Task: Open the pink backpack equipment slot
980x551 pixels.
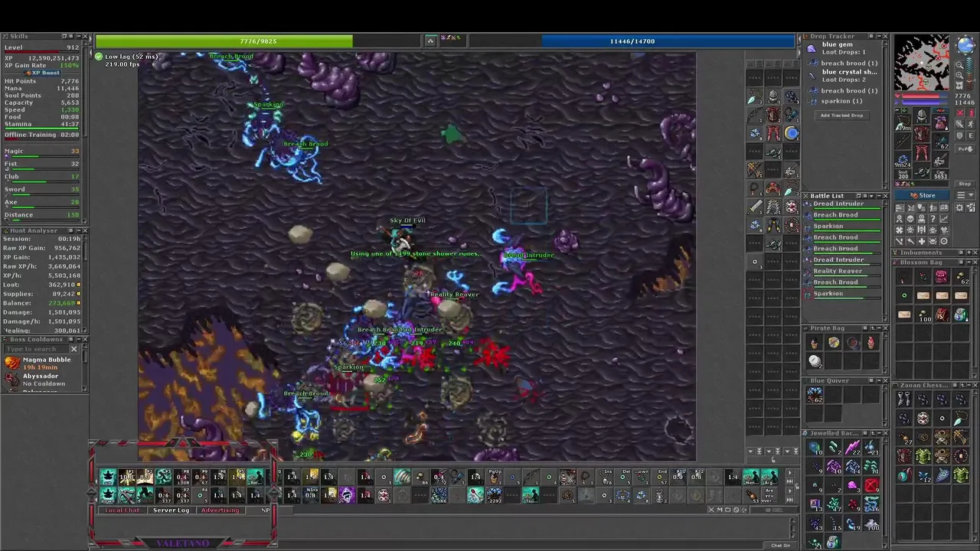Action: [x=940, y=122]
